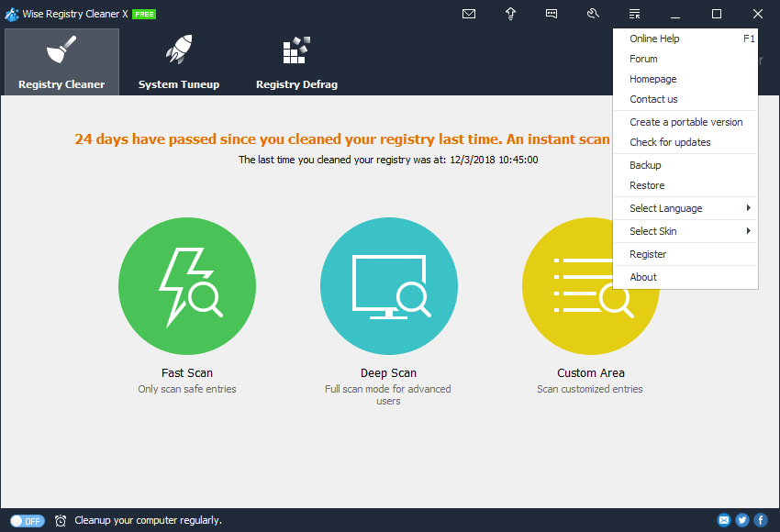Click the orange '24 days have passed' message
The width and height of the screenshot is (780, 532).
pos(342,139)
